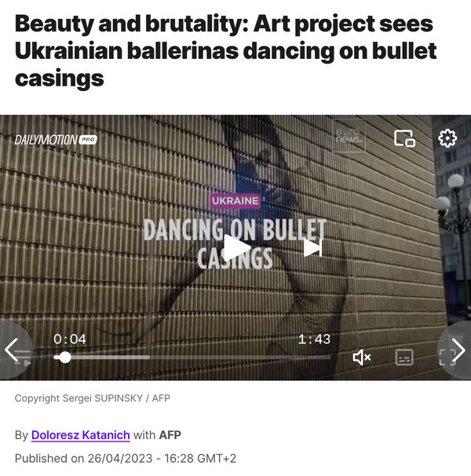Image resolution: width=471 pixels, height=476 pixels.
Task: Skip to next video
Action: coord(312,247)
